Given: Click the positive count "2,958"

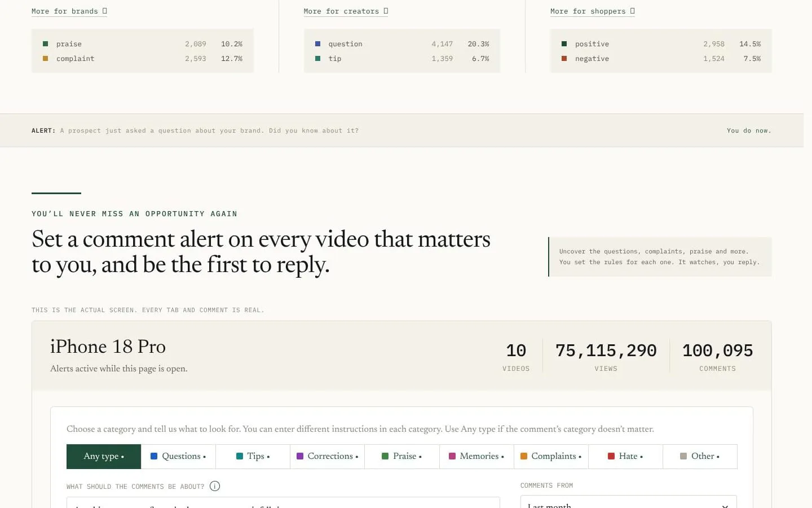Looking at the screenshot, I should tap(714, 44).
